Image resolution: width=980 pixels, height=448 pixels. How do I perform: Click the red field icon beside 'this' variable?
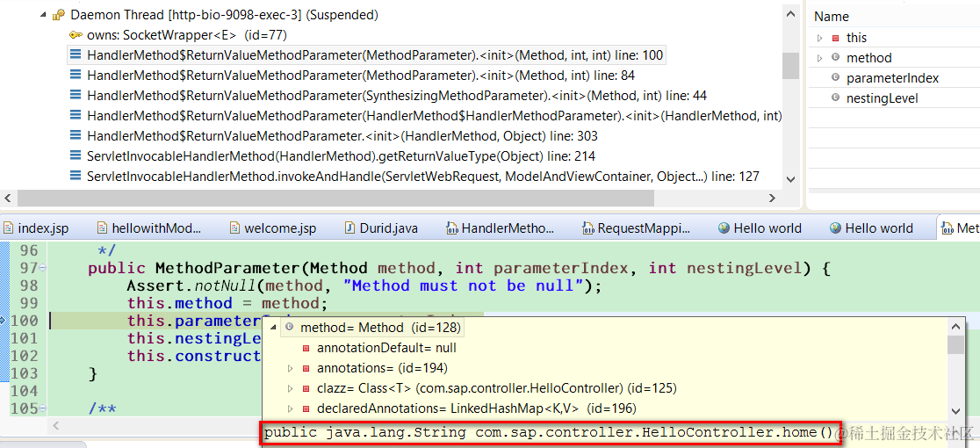coord(836,38)
